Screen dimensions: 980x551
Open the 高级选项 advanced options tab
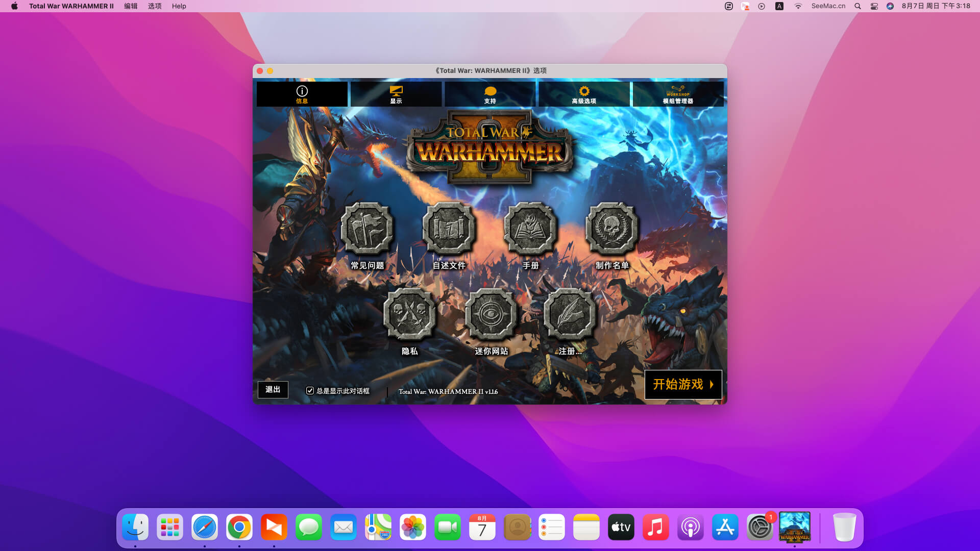tap(584, 94)
